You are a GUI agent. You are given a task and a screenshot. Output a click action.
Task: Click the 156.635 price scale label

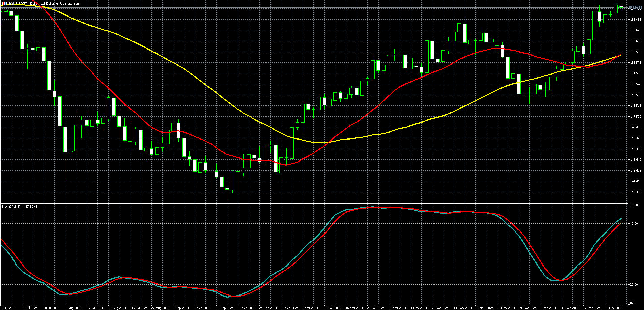click(x=636, y=20)
